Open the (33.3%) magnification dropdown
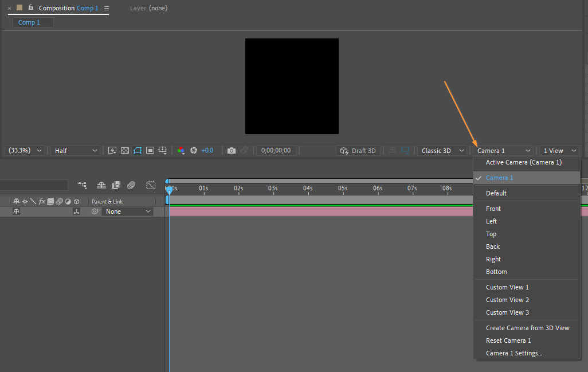588x372 pixels. click(x=25, y=150)
